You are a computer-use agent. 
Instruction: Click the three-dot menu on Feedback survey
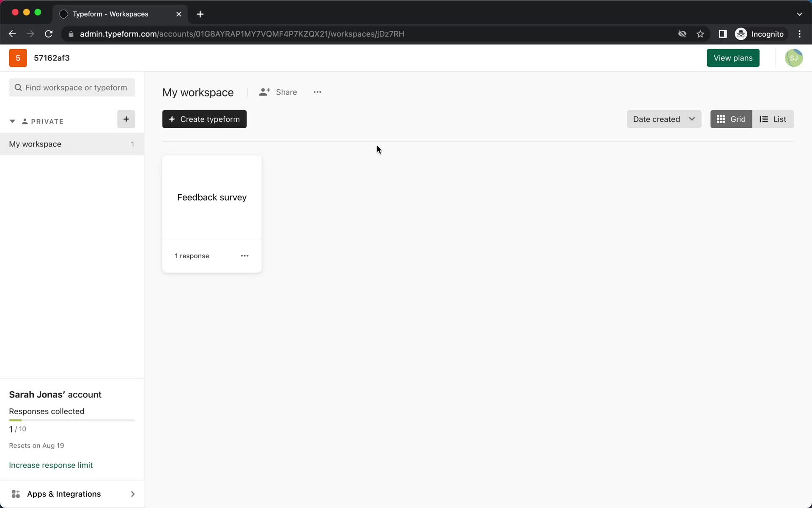[244, 255]
